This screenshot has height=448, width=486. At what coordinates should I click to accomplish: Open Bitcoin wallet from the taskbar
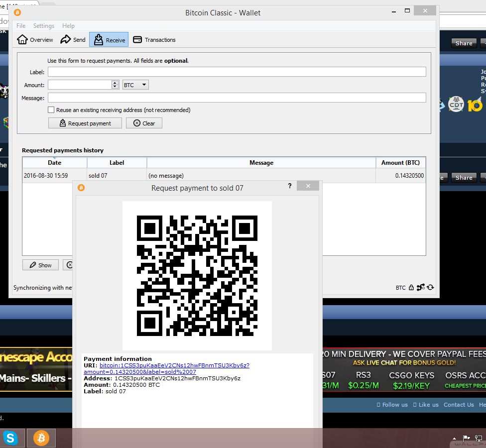coord(41,438)
